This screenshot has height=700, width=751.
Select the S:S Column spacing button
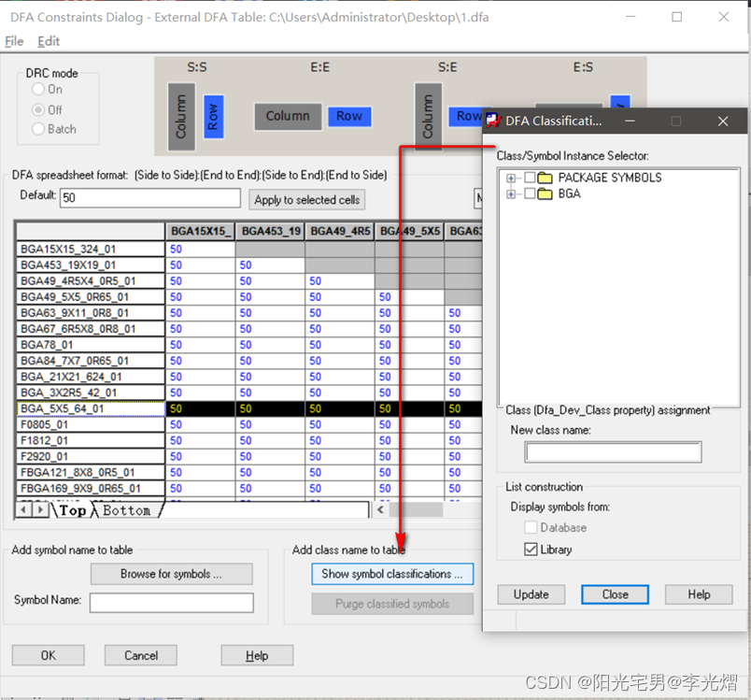click(x=181, y=114)
